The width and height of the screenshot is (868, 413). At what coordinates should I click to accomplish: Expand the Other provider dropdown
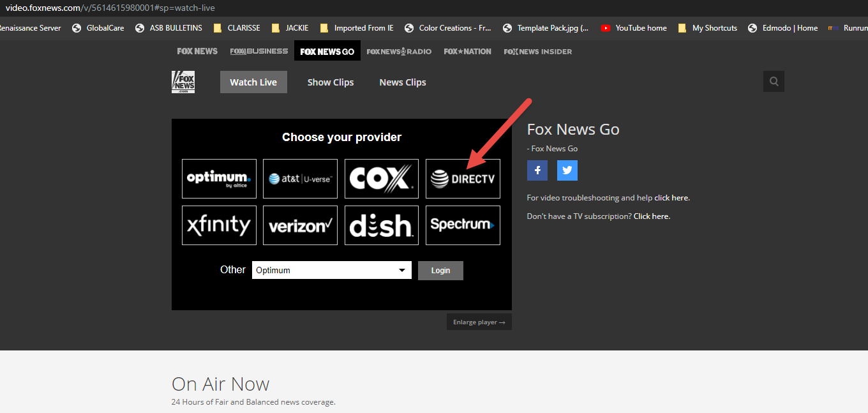(x=332, y=270)
